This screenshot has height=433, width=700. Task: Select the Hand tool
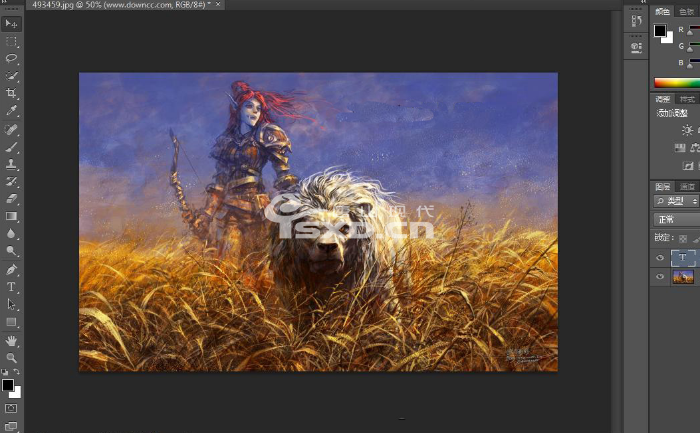pos(11,341)
